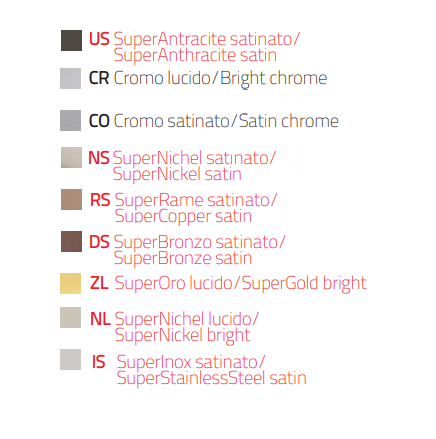Click the CO finish code label
436x439 pixels.
(x=99, y=121)
